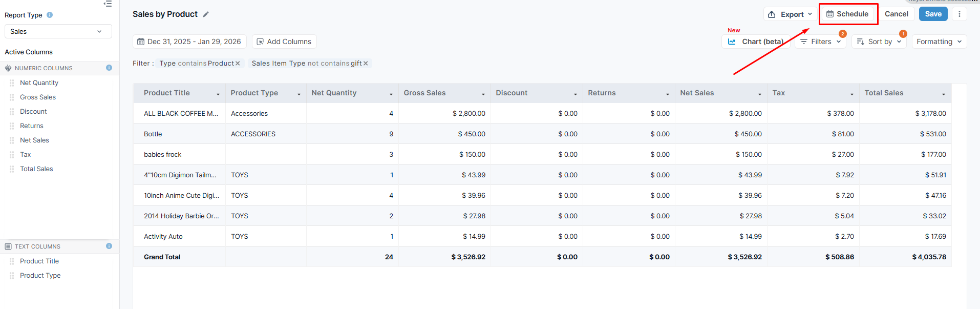Click the pencil icon to rename report
The height and width of the screenshot is (309, 980).
pyautogui.click(x=206, y=14)
